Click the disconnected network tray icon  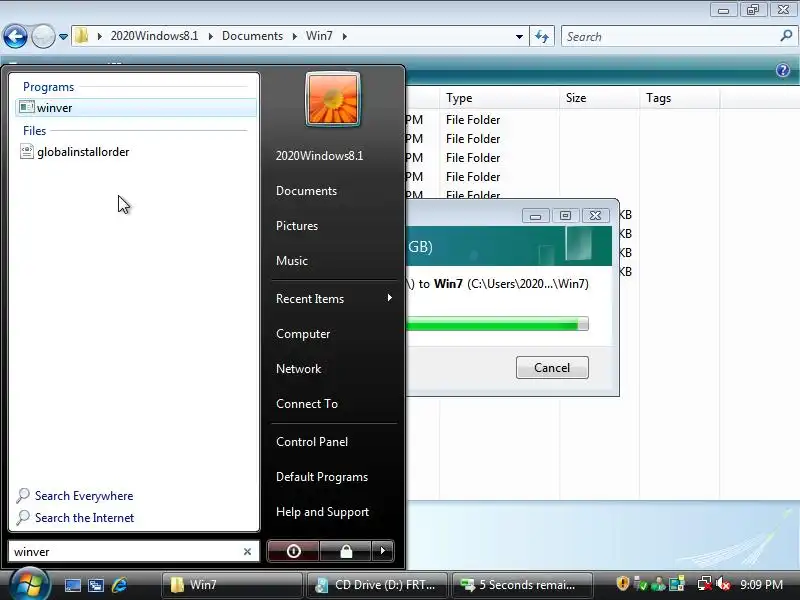(705, 584)
